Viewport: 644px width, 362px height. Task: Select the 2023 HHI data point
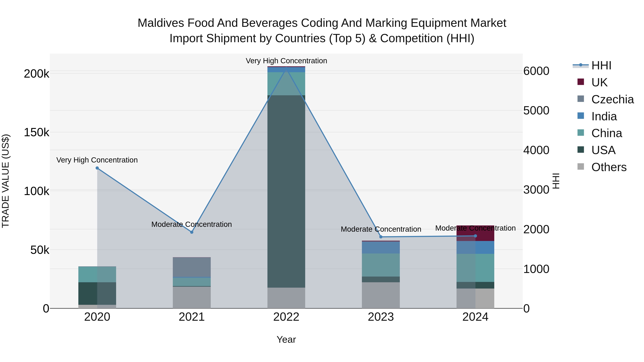click(x=381, y=237)
